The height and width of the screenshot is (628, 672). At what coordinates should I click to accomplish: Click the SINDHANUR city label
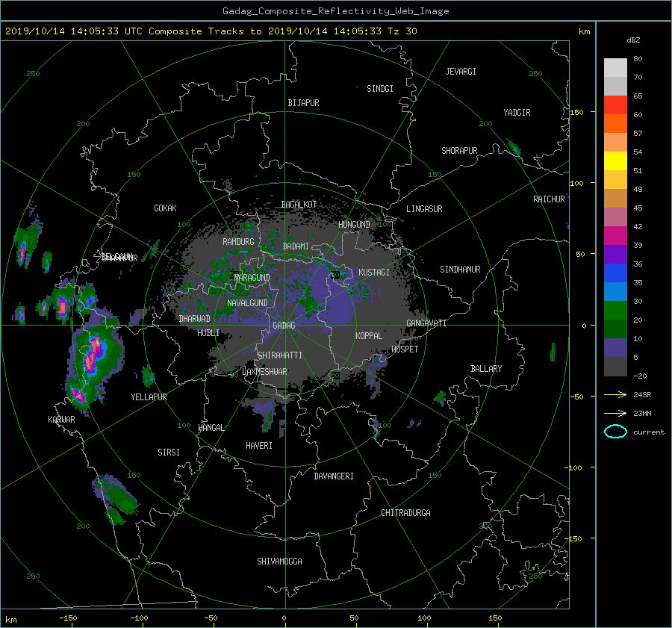460,270
